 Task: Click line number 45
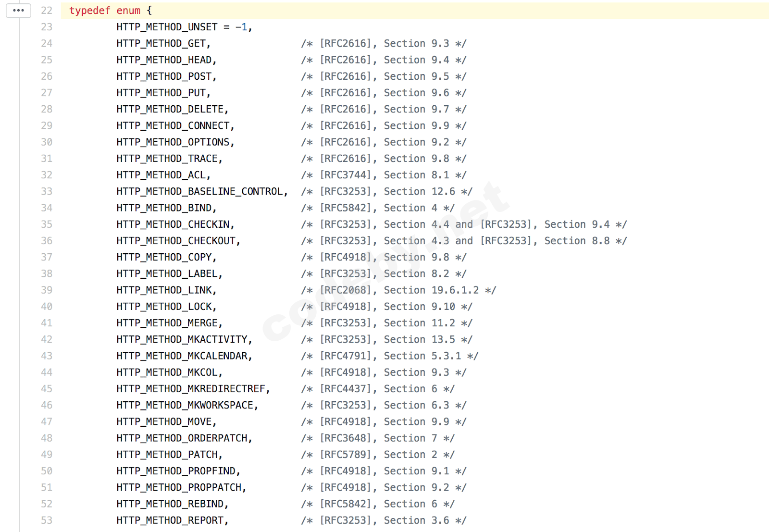click(47, 389)
